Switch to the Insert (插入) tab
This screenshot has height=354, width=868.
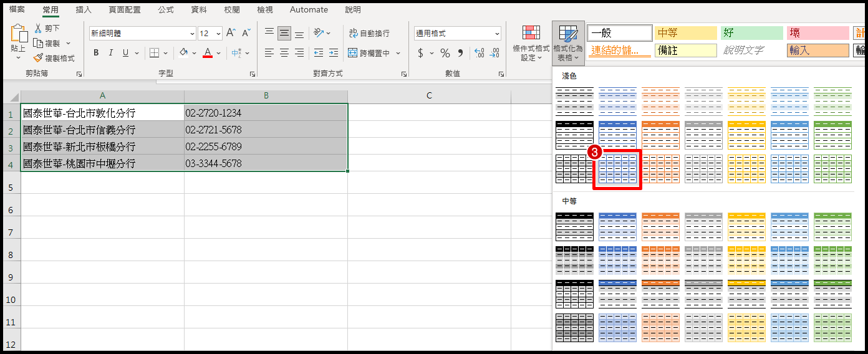pyautogui.click(x=83, y=9)
